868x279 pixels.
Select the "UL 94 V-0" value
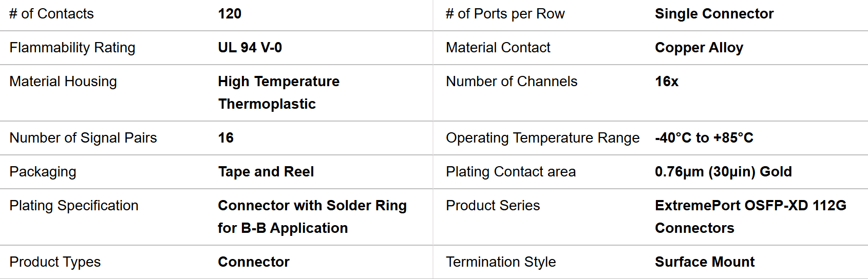click(x=250, y=48)
